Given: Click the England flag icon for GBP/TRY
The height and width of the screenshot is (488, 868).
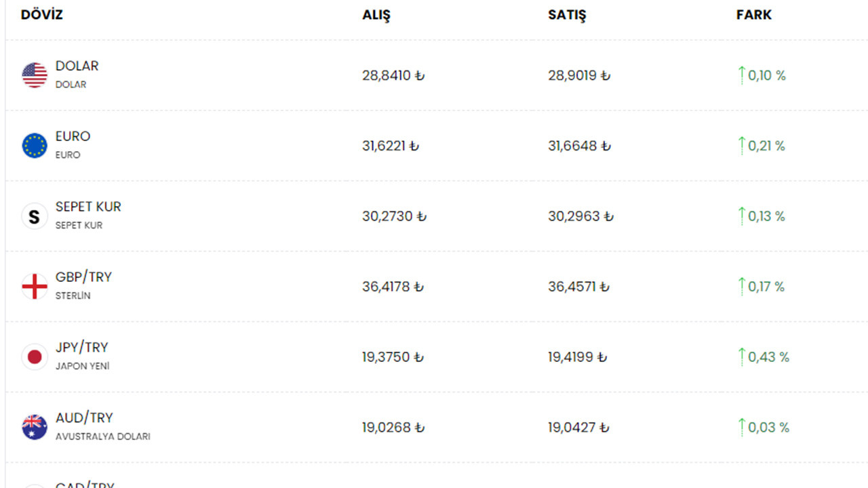Looking at the screenshot, I should coord(35,287).
